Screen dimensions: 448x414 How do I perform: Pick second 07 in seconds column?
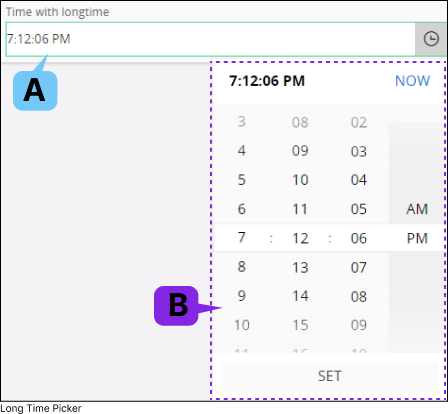[359, 268]
